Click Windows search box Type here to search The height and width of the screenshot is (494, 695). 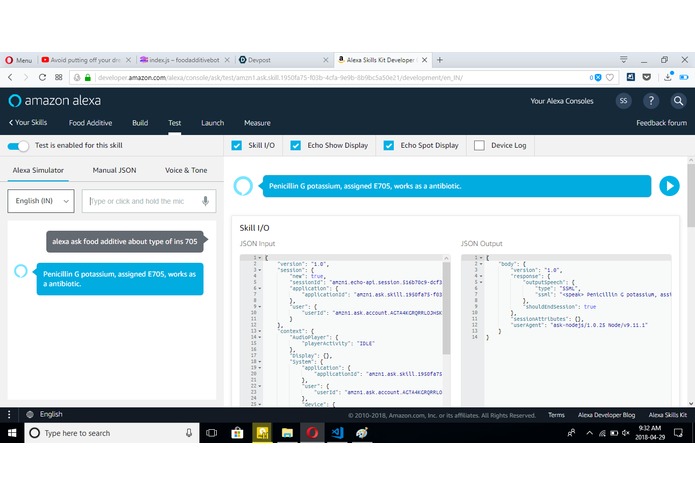111,433
